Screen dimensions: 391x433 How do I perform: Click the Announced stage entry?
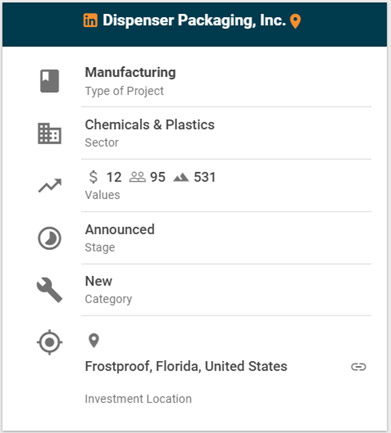click(x=120, y=229)
